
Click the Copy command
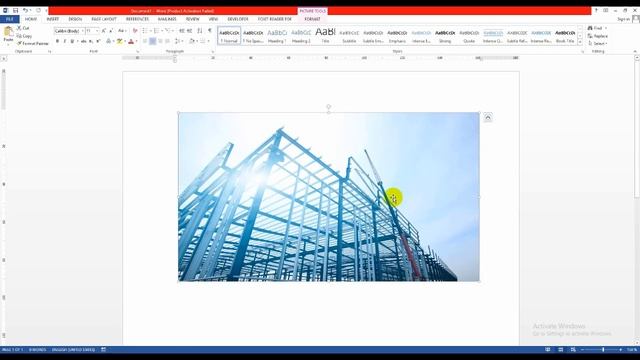[x=24, y=36]
